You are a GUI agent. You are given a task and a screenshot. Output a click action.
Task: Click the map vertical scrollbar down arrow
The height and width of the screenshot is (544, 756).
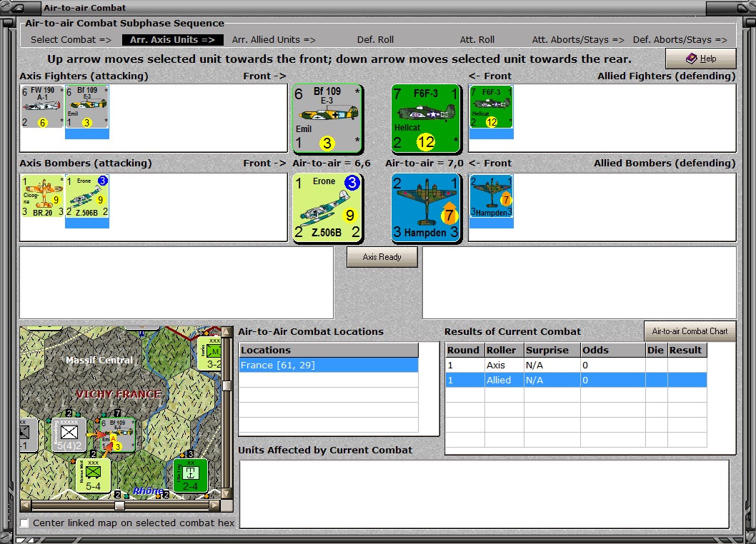[x=227, y=493]
